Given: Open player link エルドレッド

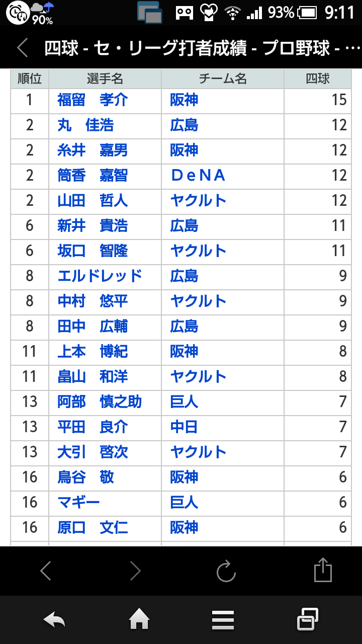Looking at the screenshot, I should [x=100, y=276].
